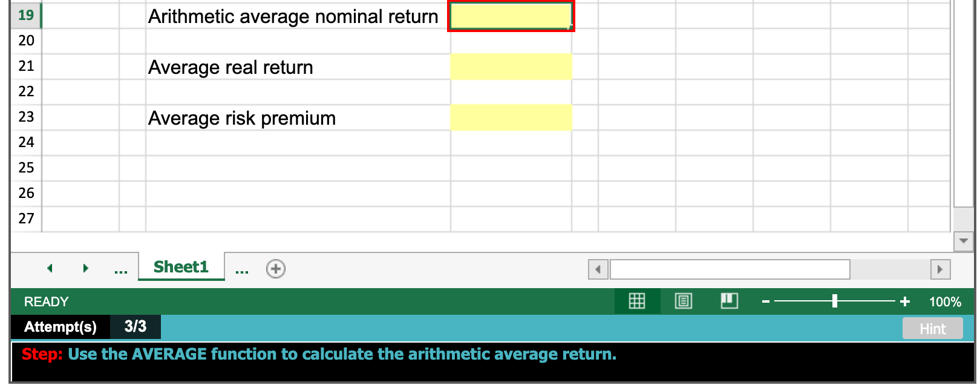
Task: Click the Hint button
Action: tap(932, 329)
